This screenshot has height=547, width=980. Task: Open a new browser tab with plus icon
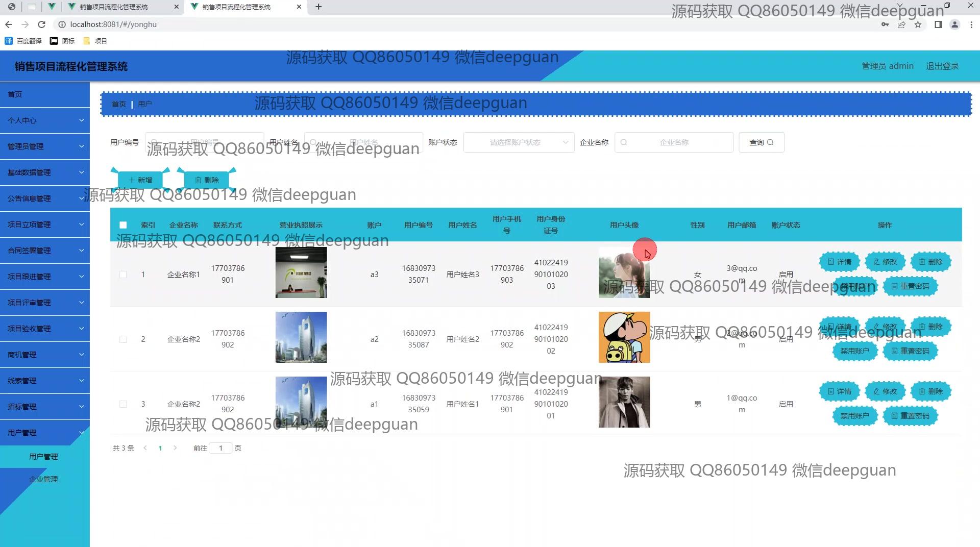pos(318,7)
